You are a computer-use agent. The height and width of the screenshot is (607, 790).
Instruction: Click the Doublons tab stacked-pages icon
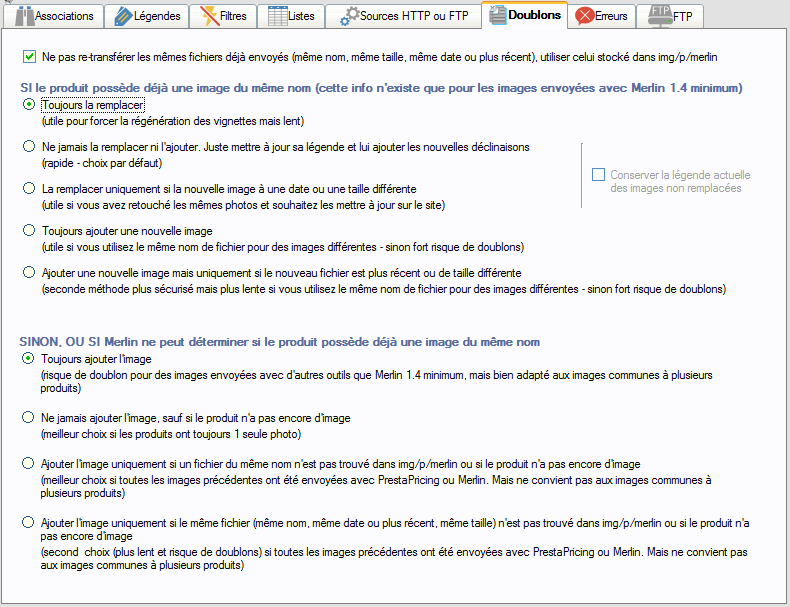coord(496,16)
